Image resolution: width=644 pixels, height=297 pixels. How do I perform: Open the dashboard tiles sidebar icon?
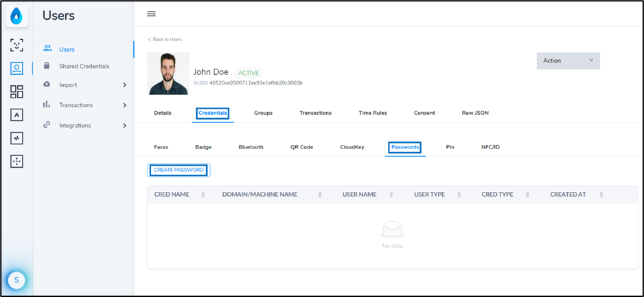[17, 91]
